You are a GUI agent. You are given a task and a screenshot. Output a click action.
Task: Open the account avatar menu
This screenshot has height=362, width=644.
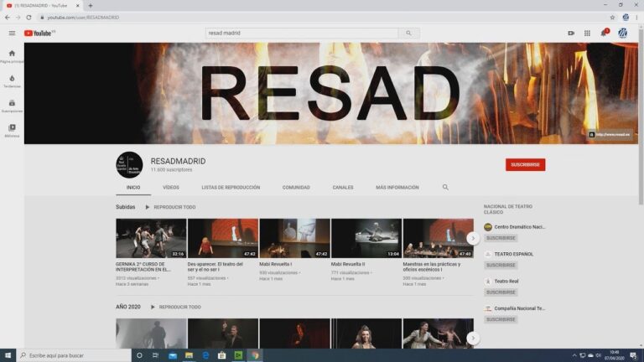click(x=623, y=34)
